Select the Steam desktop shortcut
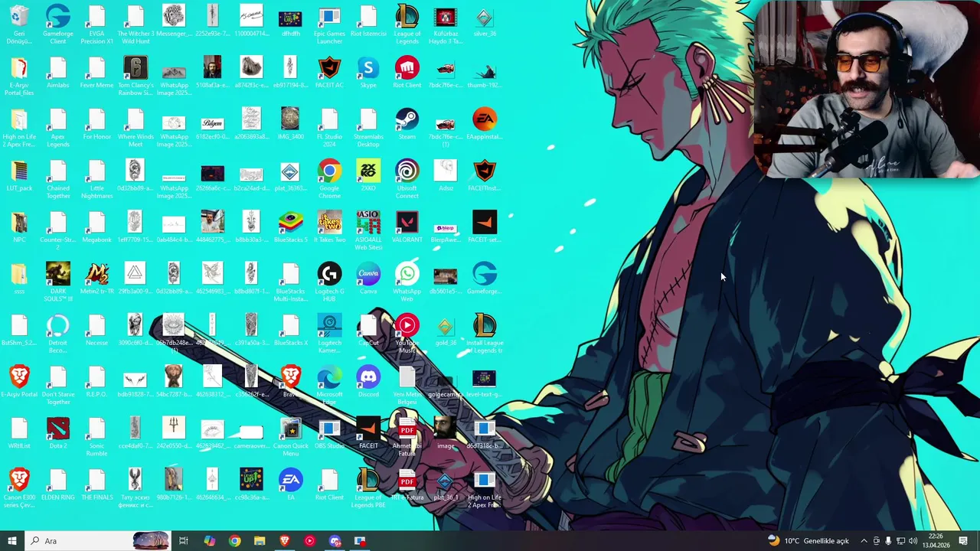The width and height of the screenshot is (980, 551). [407, 124]
